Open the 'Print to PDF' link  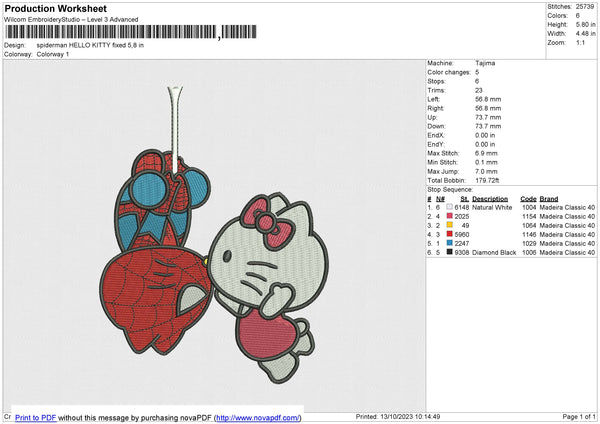(36, 418)
